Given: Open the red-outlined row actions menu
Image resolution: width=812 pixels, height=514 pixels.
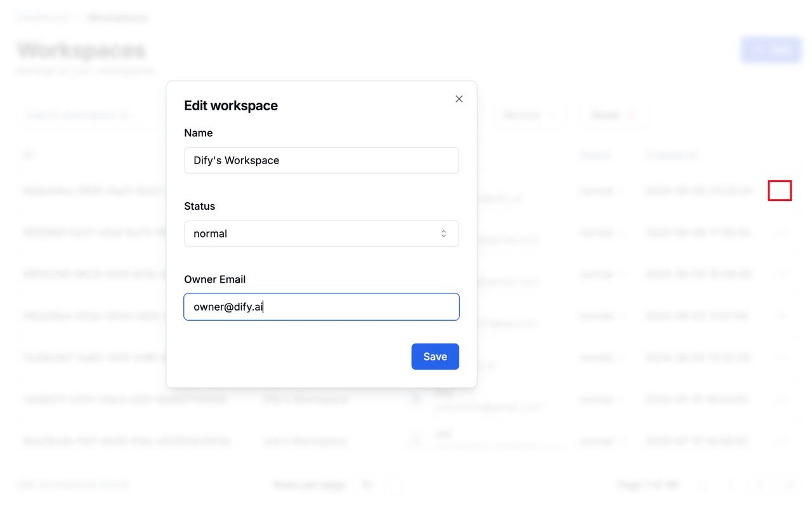Looking at the screenshot, I should [780, 191].
